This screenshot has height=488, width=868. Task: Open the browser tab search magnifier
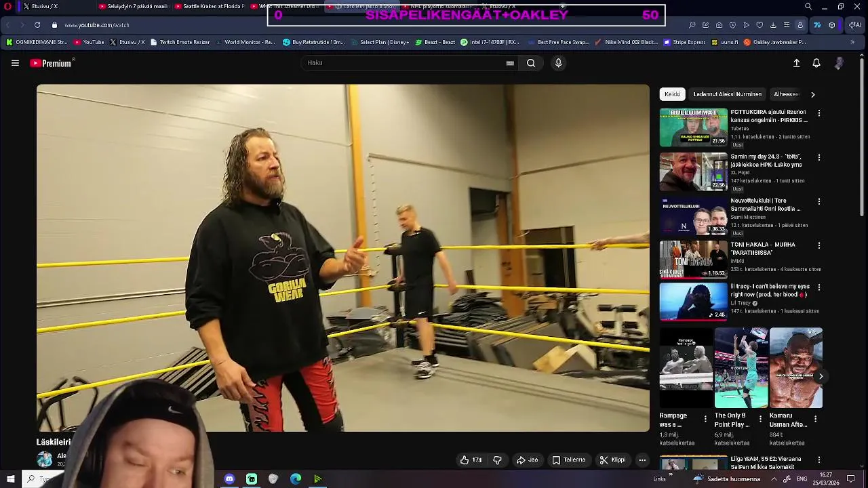pyautogui.click(x=808, y=6)
